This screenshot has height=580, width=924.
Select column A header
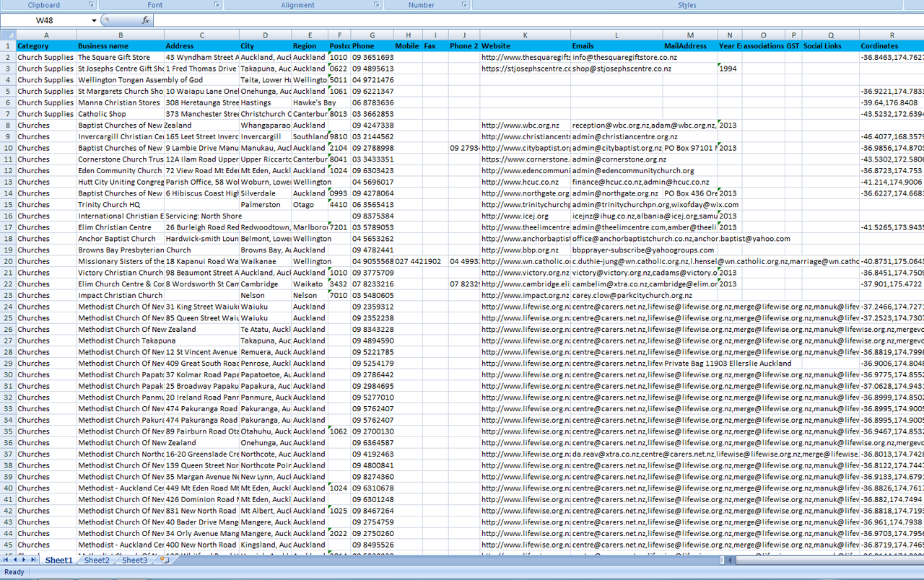[x=46, y=35]
